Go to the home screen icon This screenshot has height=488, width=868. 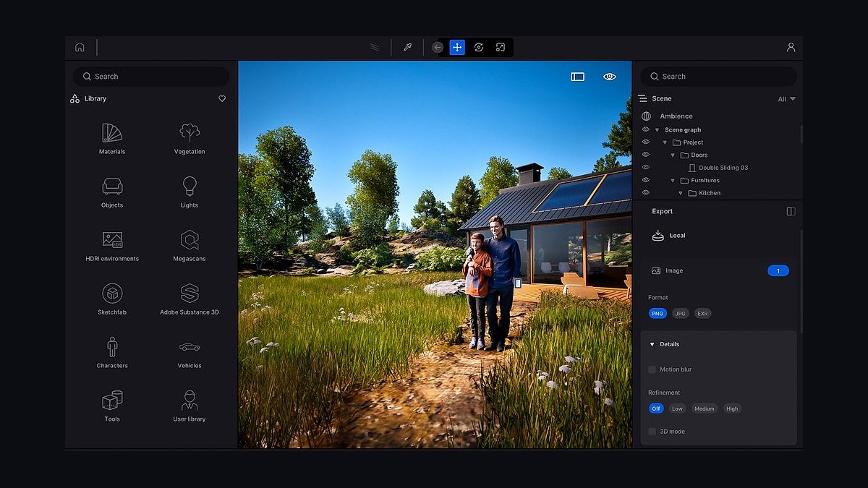pos(80,47)
